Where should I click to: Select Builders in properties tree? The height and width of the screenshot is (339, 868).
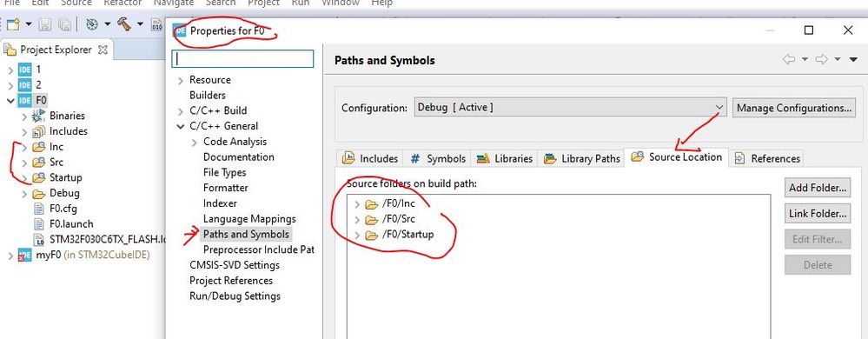point(208,96)
